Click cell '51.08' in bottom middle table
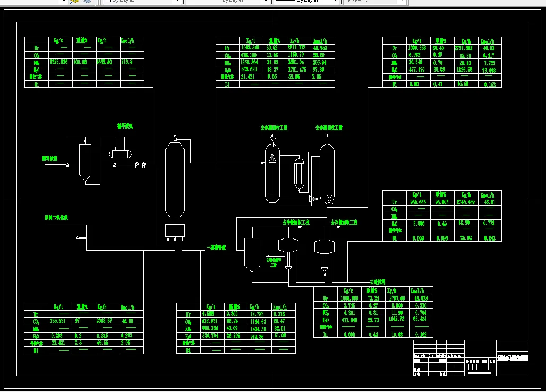Image resolution: width=546 pixels, height=392 pixels. coord(280,336)
